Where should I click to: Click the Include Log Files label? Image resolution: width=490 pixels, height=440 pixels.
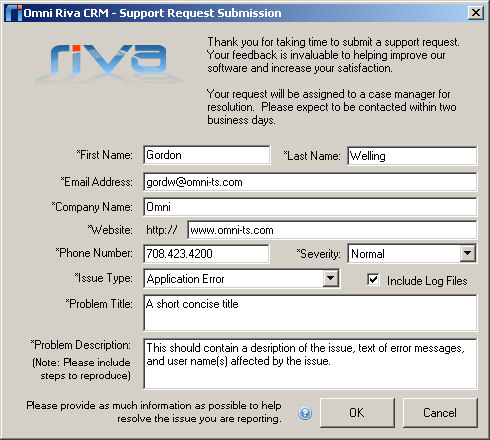pyautogui.click(x=427, y=281)
